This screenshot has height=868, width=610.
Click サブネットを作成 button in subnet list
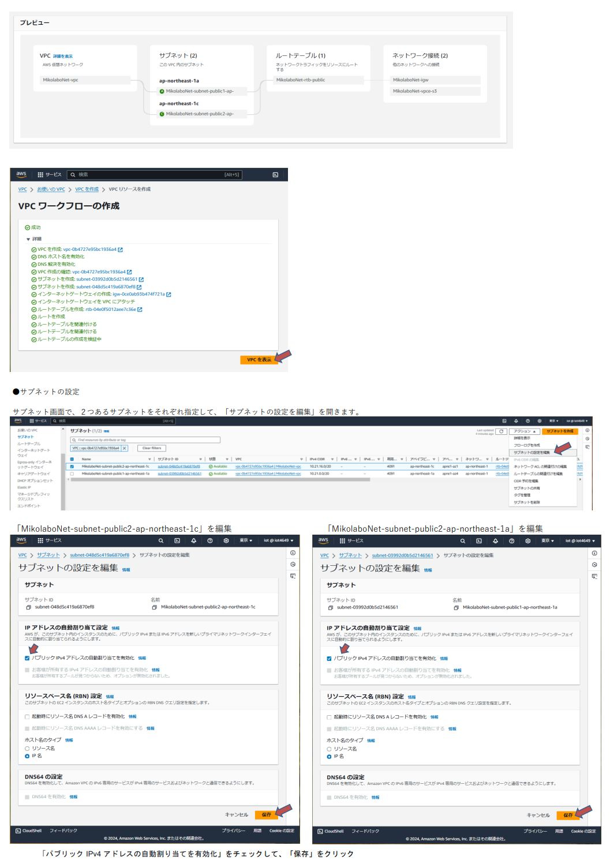click(x=560, y=431)
